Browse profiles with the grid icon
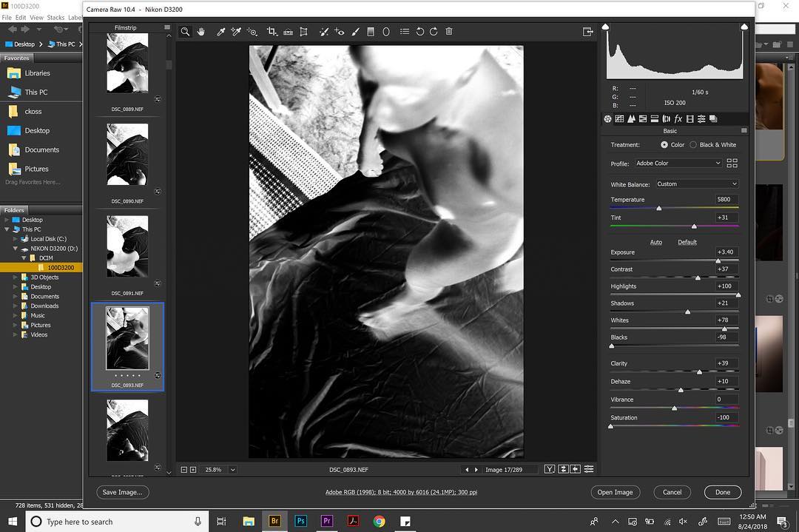 point(732,164)
